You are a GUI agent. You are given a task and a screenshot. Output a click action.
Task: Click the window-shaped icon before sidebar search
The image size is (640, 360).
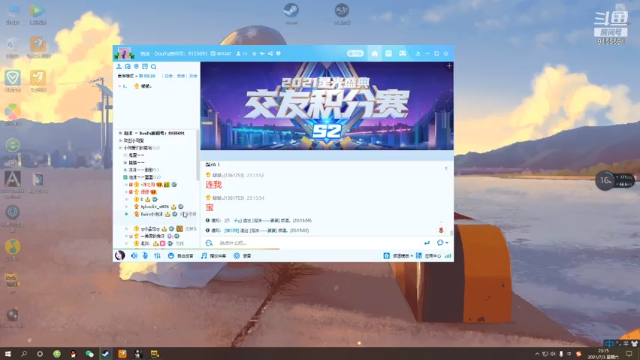pos(145,67)
